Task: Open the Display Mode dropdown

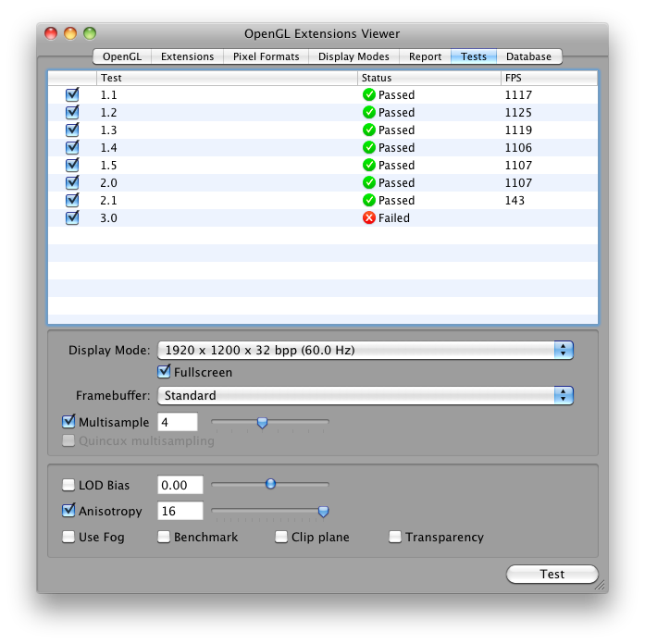Action: coord(366,350)
